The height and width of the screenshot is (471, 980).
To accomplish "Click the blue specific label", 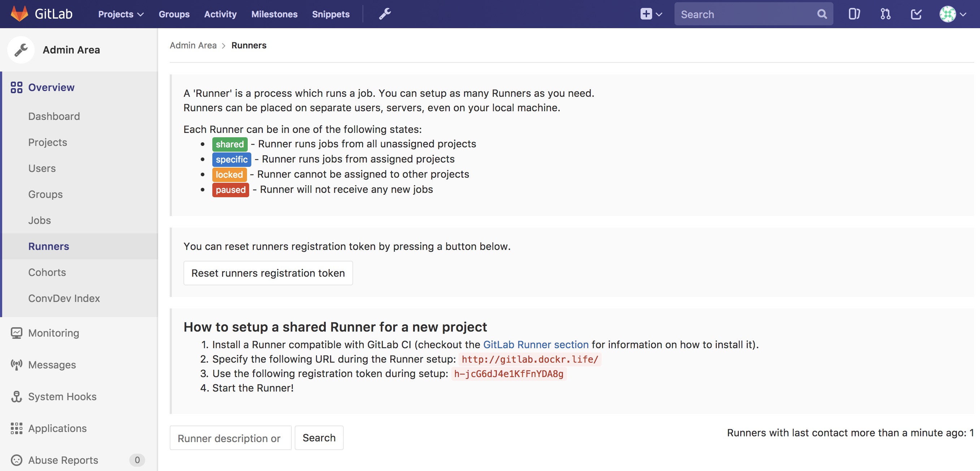I will 232,159.
